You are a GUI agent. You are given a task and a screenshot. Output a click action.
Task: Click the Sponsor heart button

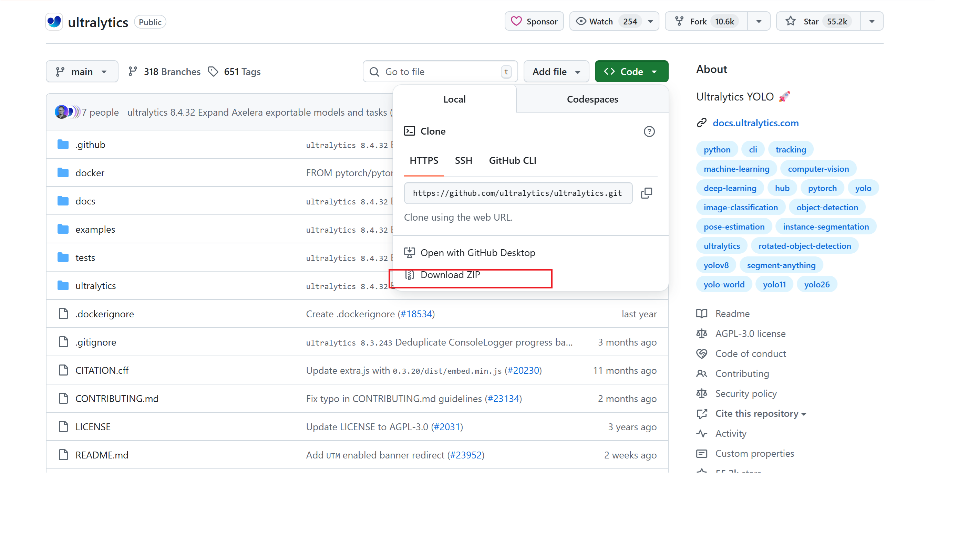534,22
